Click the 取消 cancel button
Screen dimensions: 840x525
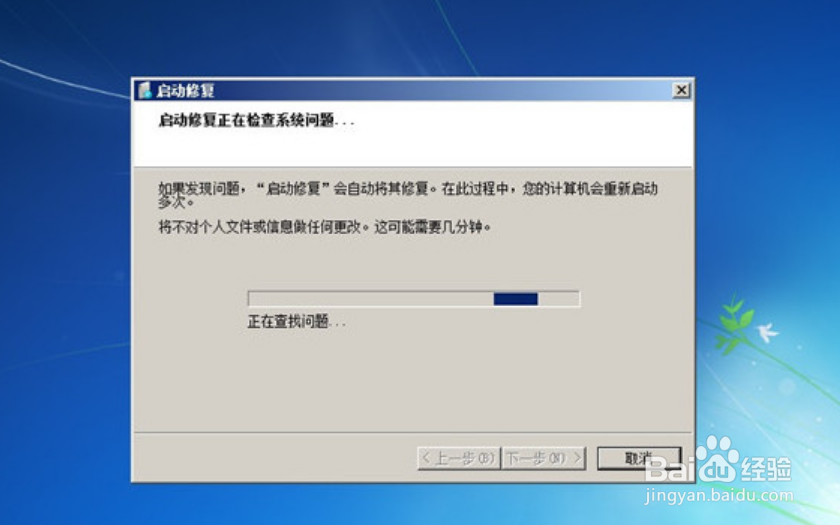pos(639,459)
